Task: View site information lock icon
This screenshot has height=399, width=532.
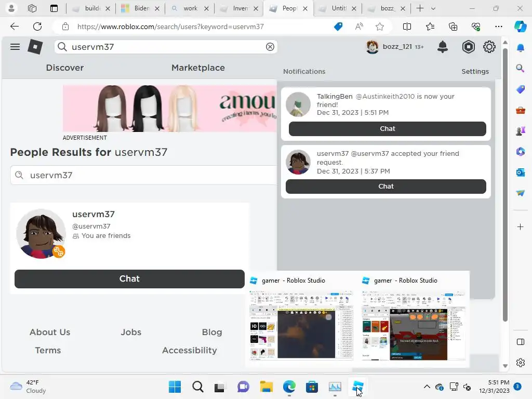Action: coord(65,26)
